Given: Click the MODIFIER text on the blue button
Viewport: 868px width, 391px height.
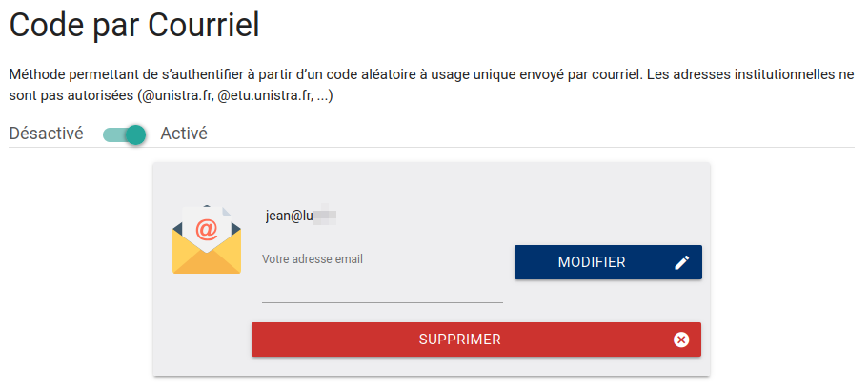Looking at the screenshot, I should point(592,262).
